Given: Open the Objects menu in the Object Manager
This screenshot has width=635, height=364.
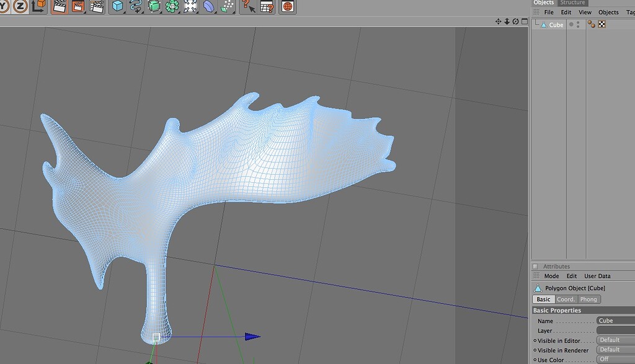Looking at the screenshot, I should [x=608, y=12].
